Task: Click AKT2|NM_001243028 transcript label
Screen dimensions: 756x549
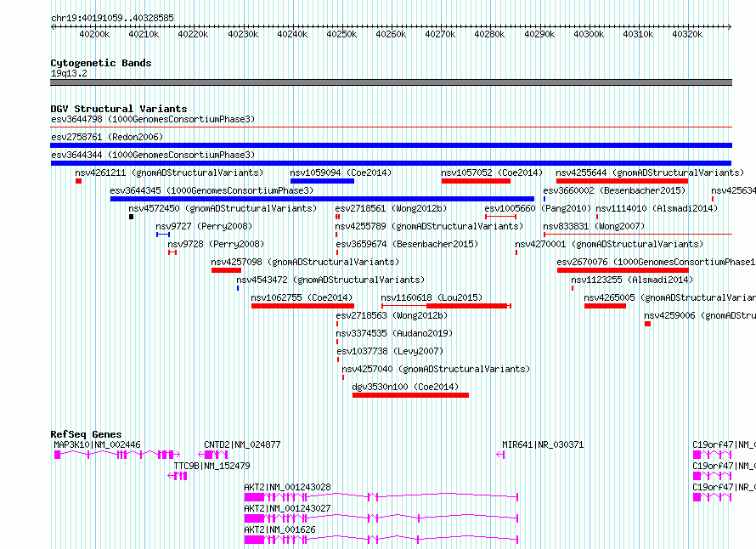Action: click(287, 487)
